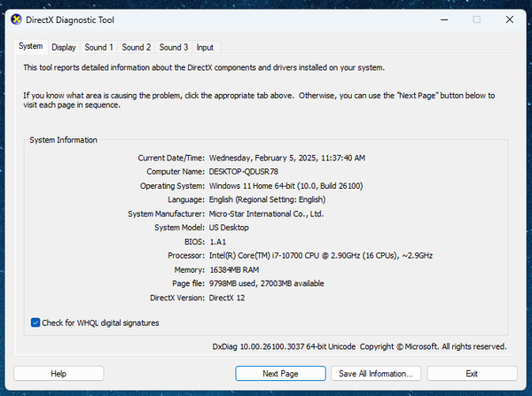Image resolution: width=532 pixels, height=396 pixels.
Task: Switch to the Input tab
Action: coord(205,47)
